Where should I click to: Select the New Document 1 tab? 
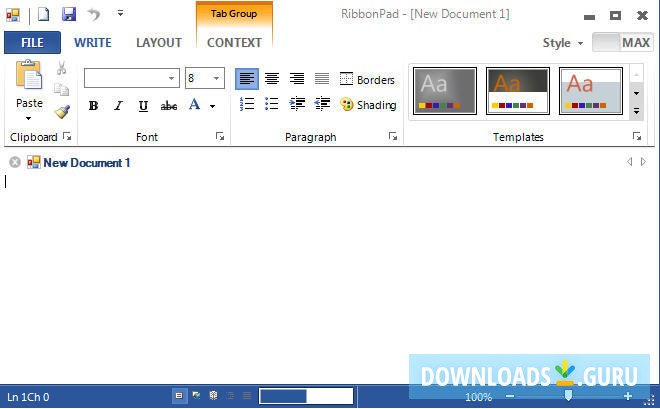[x=79, y=162]
